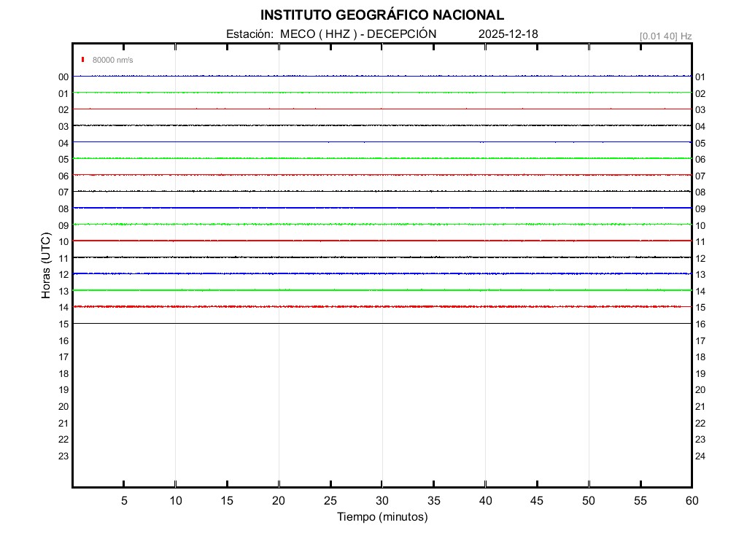747x560 pixels.
Task: Click the 24 hour label on right axis
Action: [x=700, y=456]
